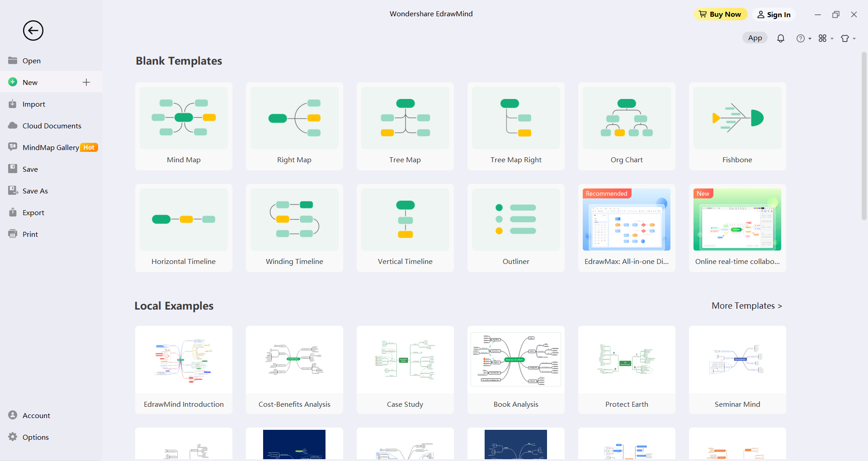This screenshot has width=868, height=461.
Task: Choose Export in the sidebar
Action: click(x=51, y=212)
